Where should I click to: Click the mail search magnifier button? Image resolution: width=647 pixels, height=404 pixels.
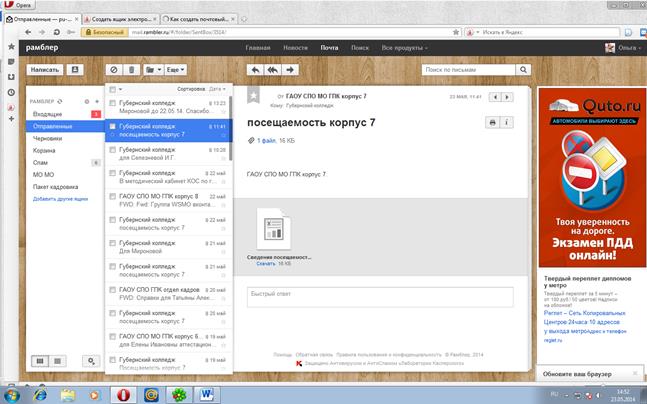(x=523, y=70)
